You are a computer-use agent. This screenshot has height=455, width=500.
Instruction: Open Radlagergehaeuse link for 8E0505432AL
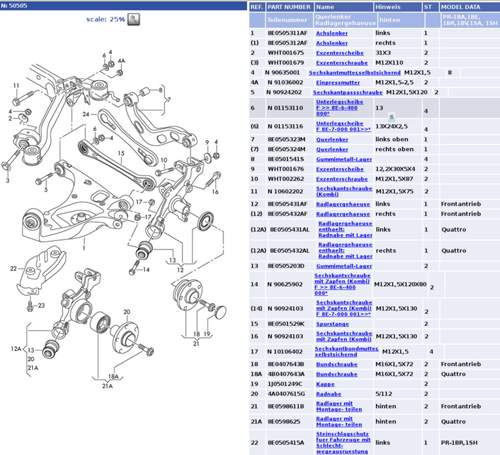345,250
